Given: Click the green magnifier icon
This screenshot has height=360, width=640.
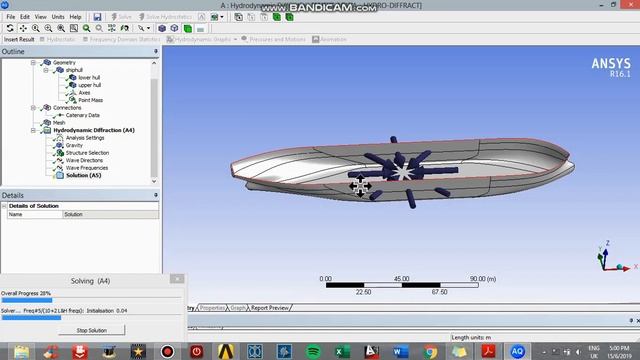Looking at the screenshot, I should click(86, 28).
